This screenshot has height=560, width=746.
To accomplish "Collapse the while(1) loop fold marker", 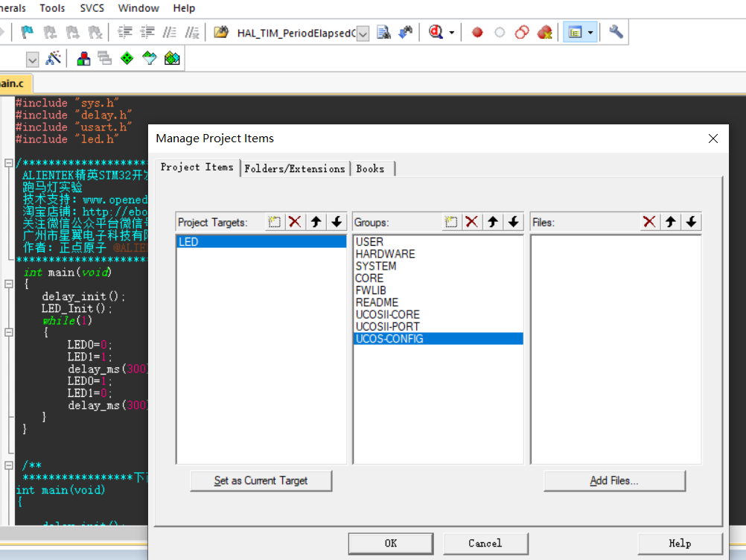I will pos(9,332).
